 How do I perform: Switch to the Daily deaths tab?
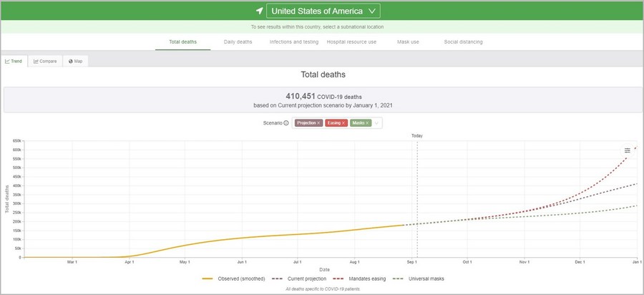pyautogui.click(x=238, y=42)
